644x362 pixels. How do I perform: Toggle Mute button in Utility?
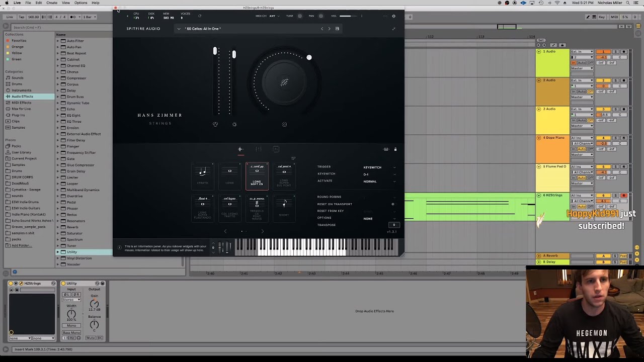(x=91, y=338)
